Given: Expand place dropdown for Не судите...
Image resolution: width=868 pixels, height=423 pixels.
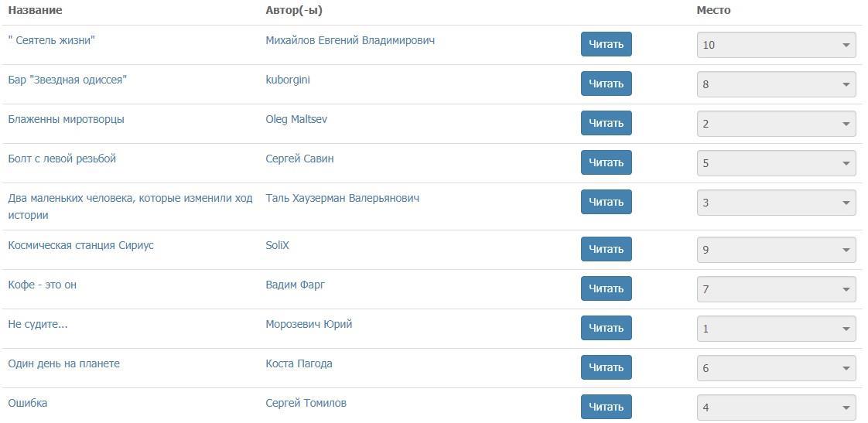Looking at the screenshot, I should 776,329.
